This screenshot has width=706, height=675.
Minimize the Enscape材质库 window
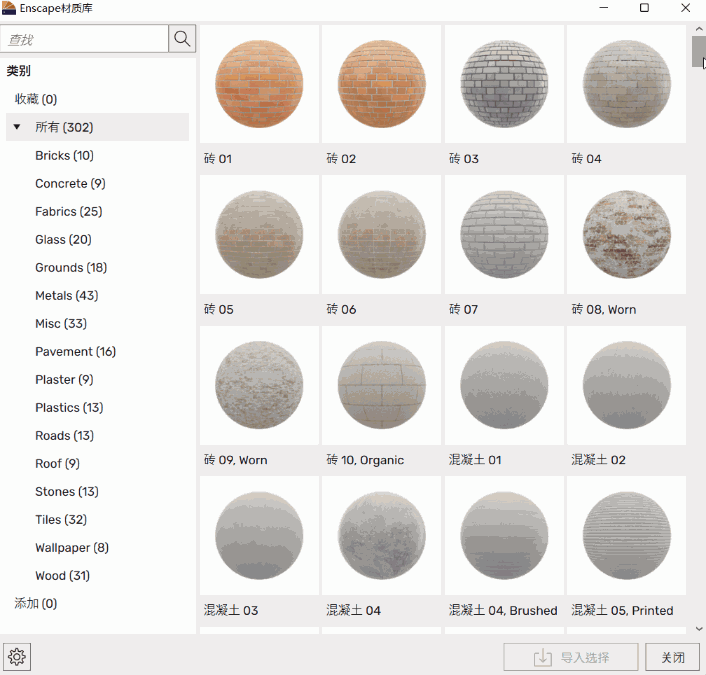click(x=604, y=8)
